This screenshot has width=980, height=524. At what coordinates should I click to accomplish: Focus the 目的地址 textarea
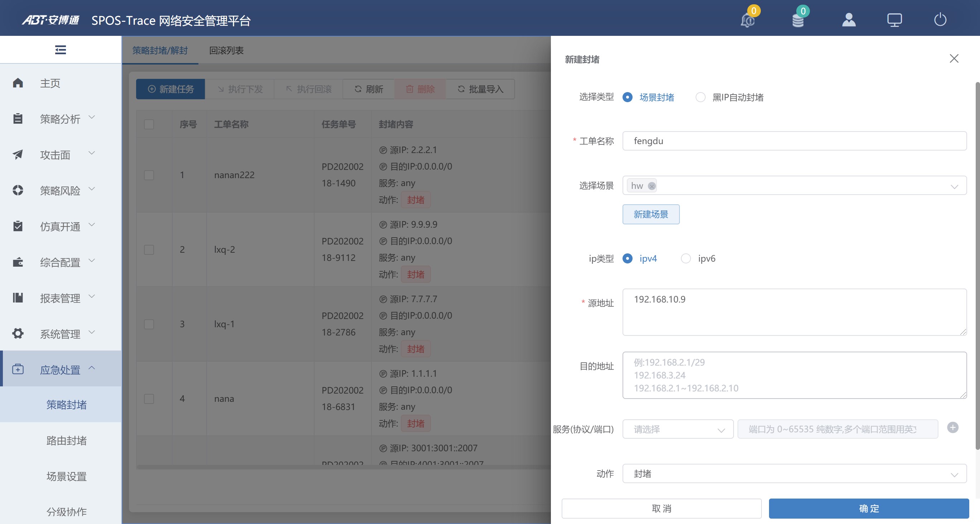point(794,375)
